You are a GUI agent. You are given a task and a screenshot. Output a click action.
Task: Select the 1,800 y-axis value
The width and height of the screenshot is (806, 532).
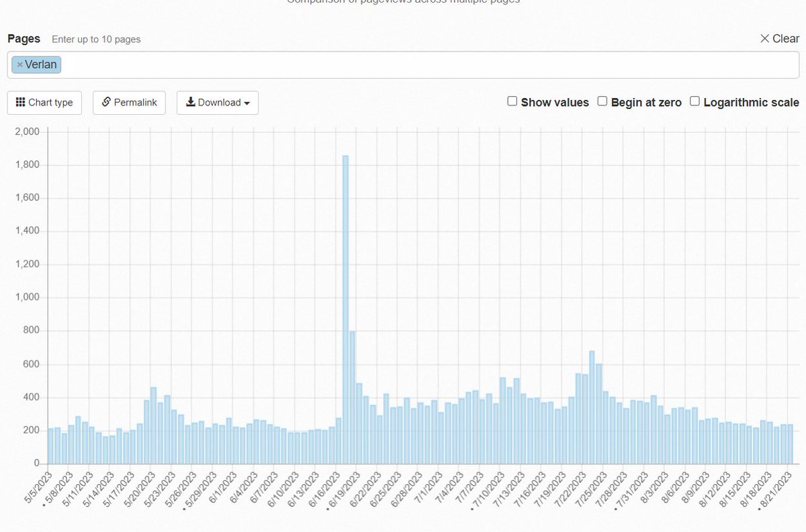tap(28, 165)
